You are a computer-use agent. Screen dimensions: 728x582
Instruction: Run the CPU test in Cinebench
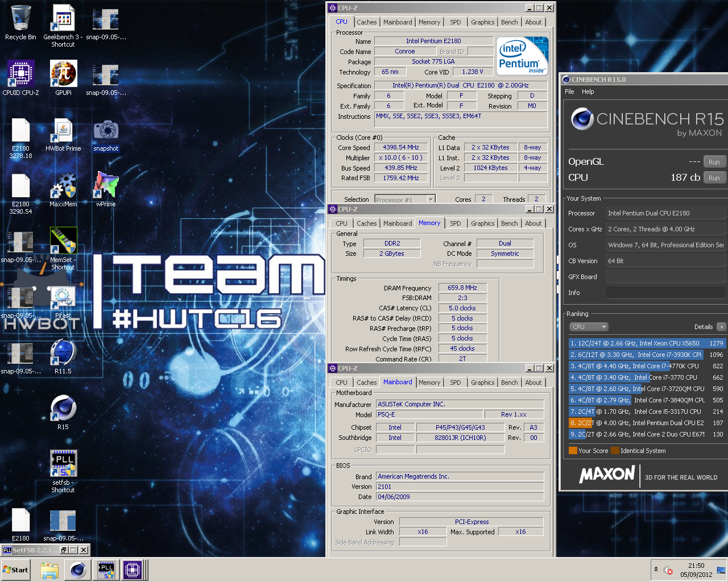714,178
